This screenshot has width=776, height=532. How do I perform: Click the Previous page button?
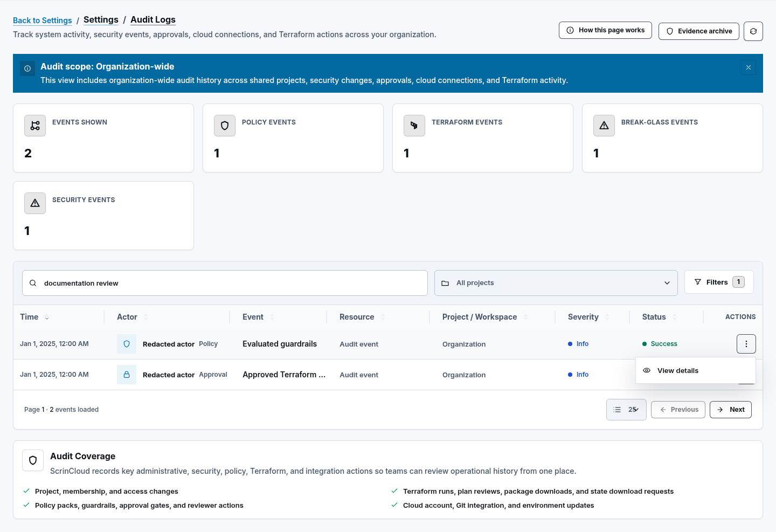(678, 410)
